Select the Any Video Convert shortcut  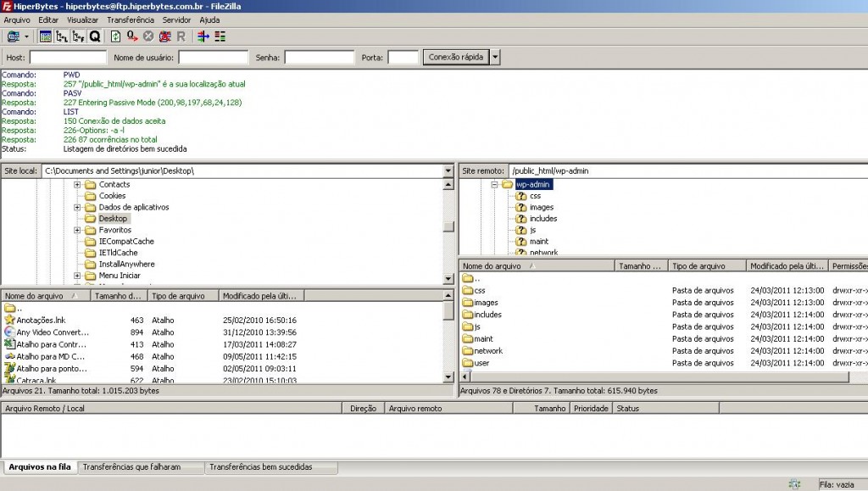pyautogui.click(x=52, y=332)
